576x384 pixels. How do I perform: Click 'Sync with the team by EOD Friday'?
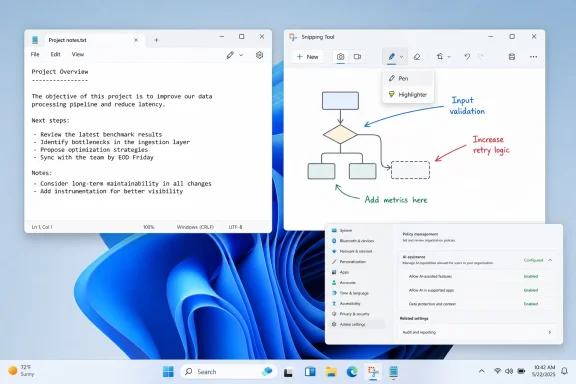pos(97,157)
